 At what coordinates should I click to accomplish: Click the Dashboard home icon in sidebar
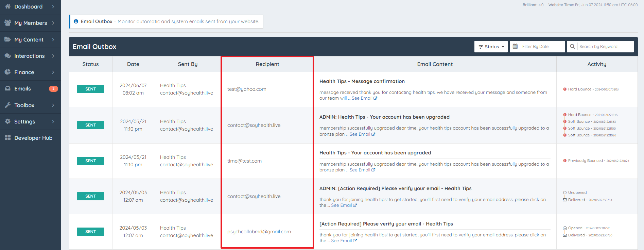tap(7, 6)
